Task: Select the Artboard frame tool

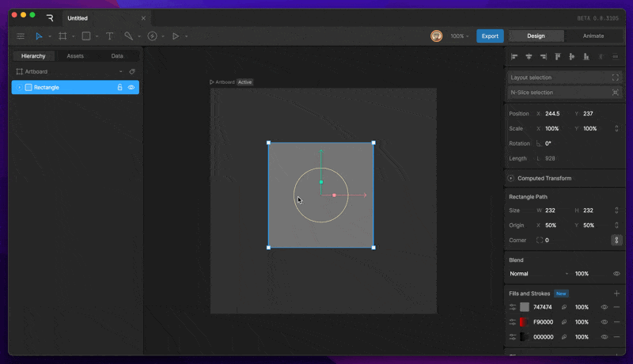Action: (63, 36)
